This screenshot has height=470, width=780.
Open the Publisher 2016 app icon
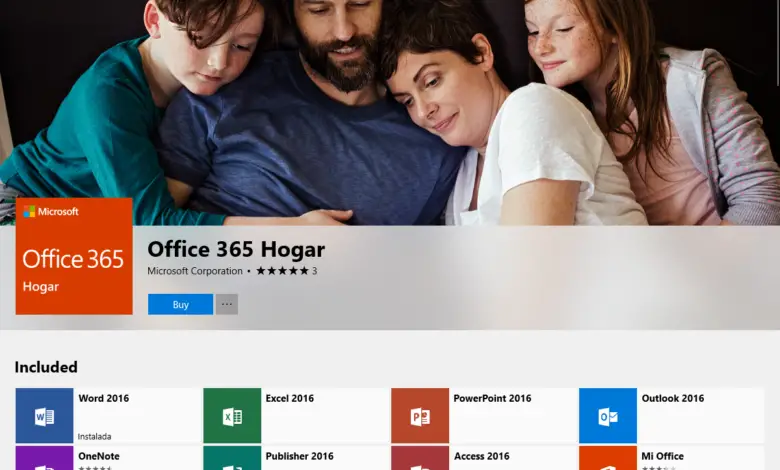pos(232,458)
